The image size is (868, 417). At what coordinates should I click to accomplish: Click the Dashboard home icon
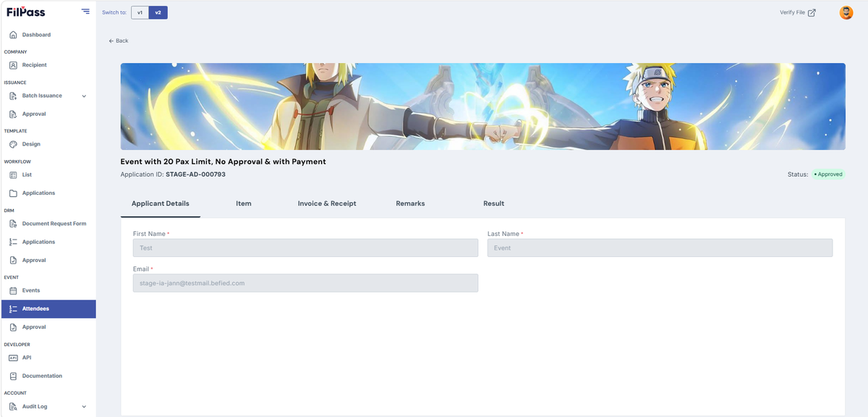click(13, 35)
